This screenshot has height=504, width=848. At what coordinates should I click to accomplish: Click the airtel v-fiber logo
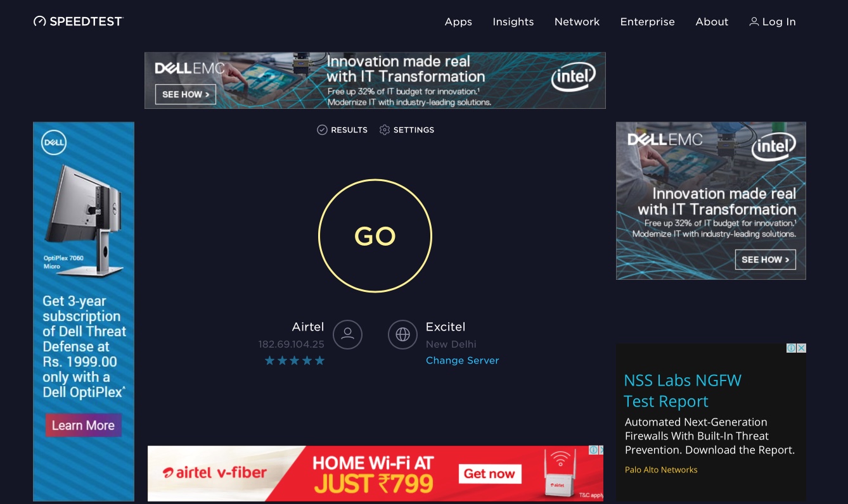pyautogui.click(x=214, y=472)
